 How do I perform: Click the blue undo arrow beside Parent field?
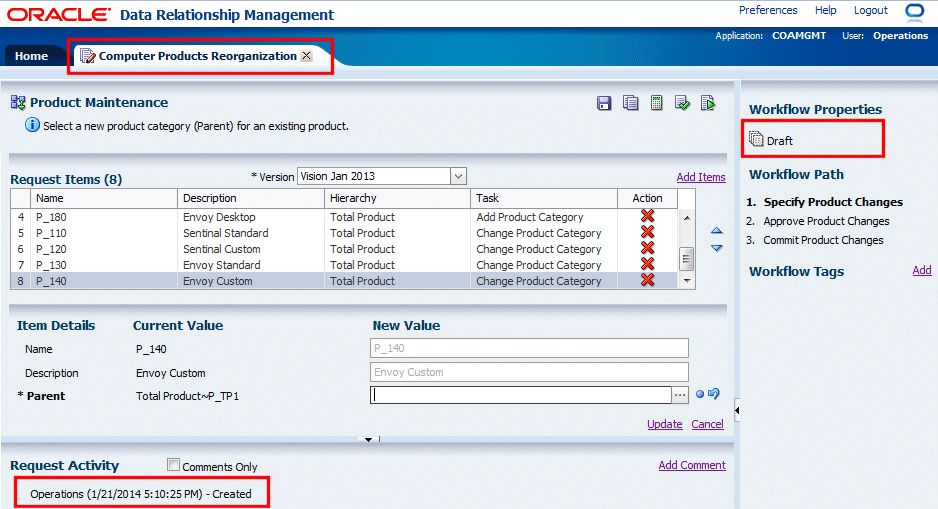click(714, 394)
